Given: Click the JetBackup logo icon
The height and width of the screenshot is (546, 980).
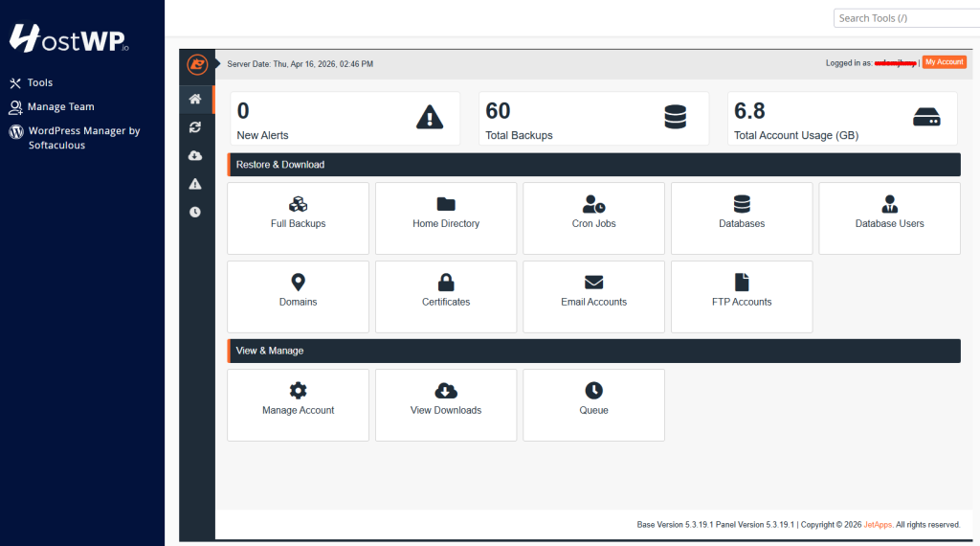Looking at the screenshot, I should pyautogui.click(x=197, y=64).
